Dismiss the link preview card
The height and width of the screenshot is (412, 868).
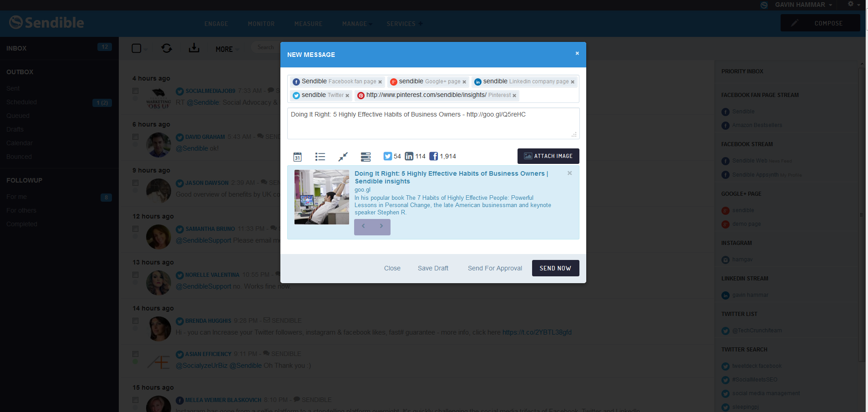[x=569, y=173]
